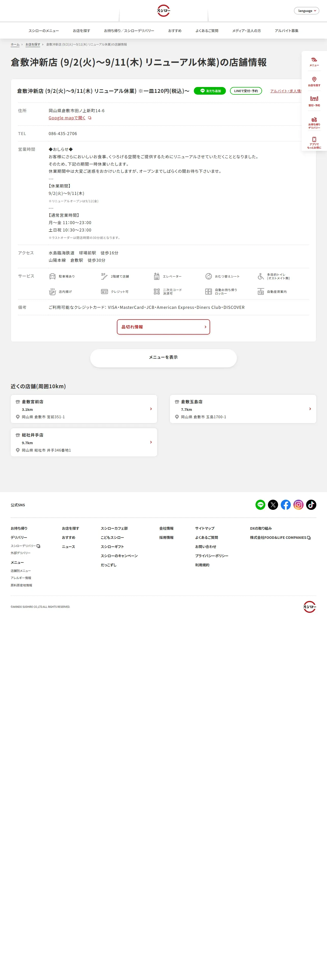Click sidebar メニュー sushi icon
327x980 pixels.
point(314,60)
